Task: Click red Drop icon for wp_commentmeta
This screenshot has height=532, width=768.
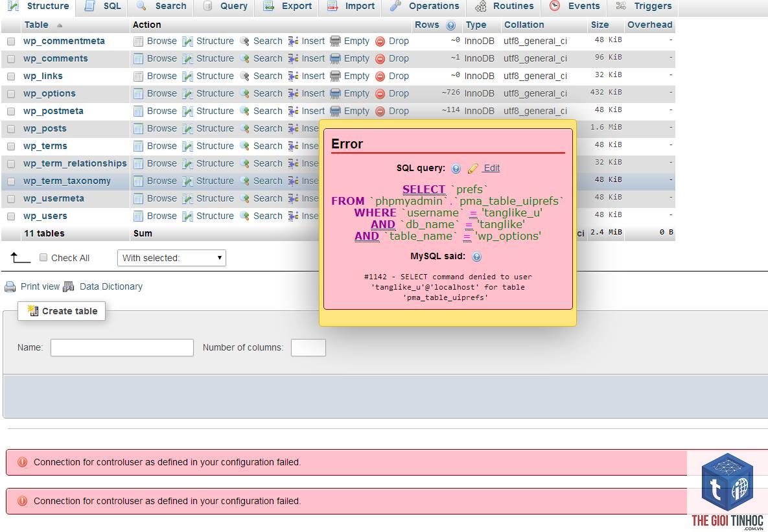Action: click(x=380, y=41)
